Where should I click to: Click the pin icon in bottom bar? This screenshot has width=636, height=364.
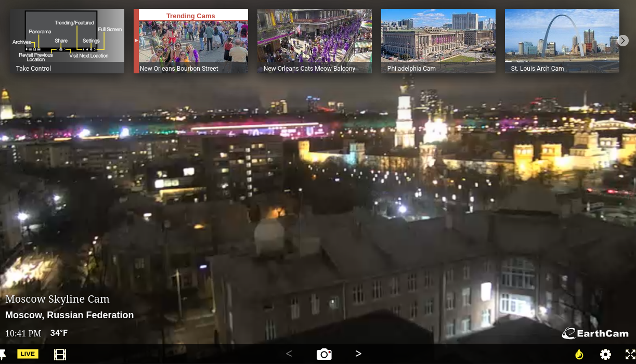pyautogui.click(x=3, y=354)
